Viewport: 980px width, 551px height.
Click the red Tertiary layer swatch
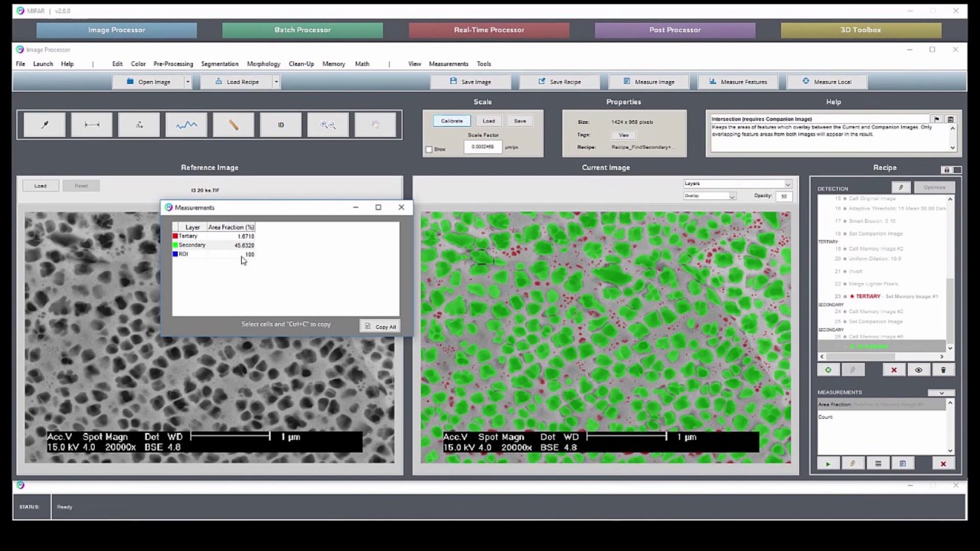tap(175, 236)
